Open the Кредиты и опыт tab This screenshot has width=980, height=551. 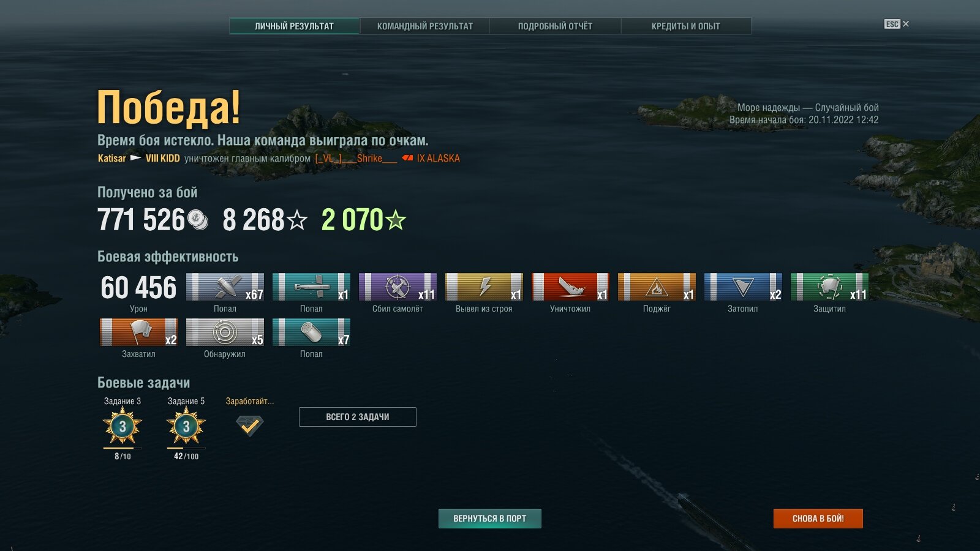coord(686,26)
